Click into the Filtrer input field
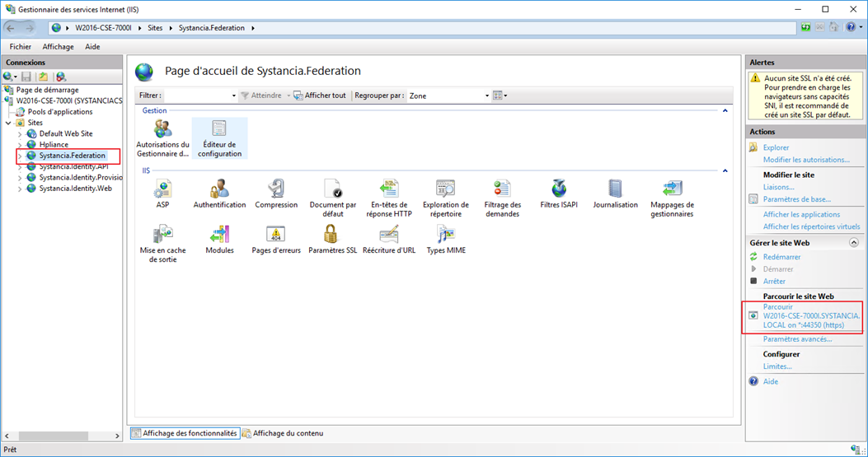The height and width of the screenshot is (457, 868). pyautogui.click(x=200, y=96)
